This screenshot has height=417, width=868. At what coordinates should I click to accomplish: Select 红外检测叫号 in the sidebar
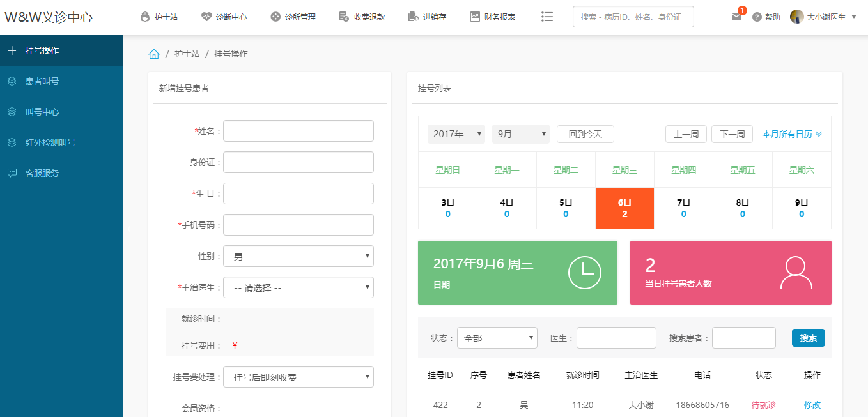pos(61,142)
